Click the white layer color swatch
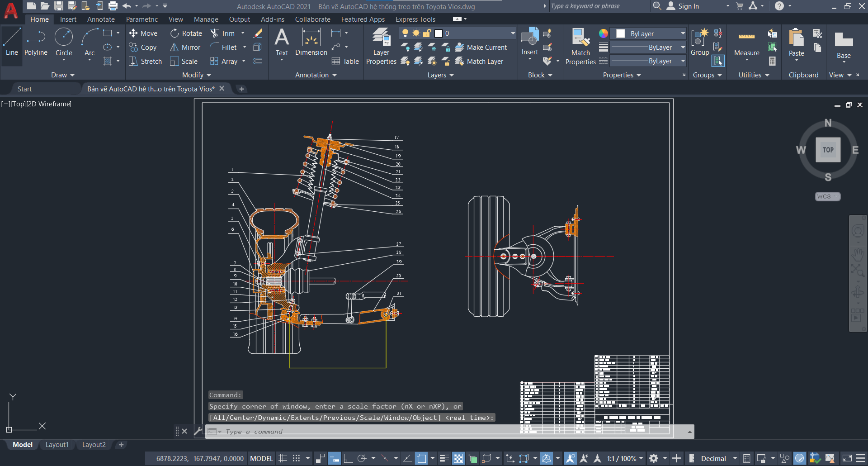This screenshot has width=868, height=466. click(x=438, y=33)
